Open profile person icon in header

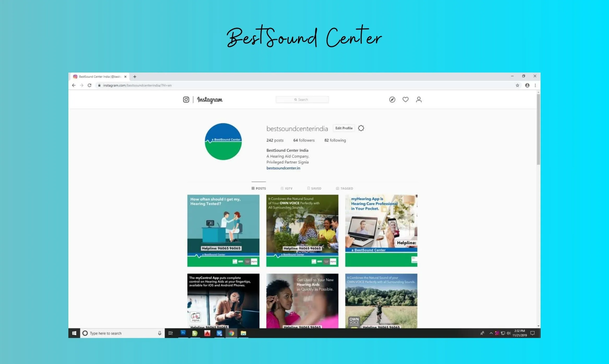[x=419, y=99]
